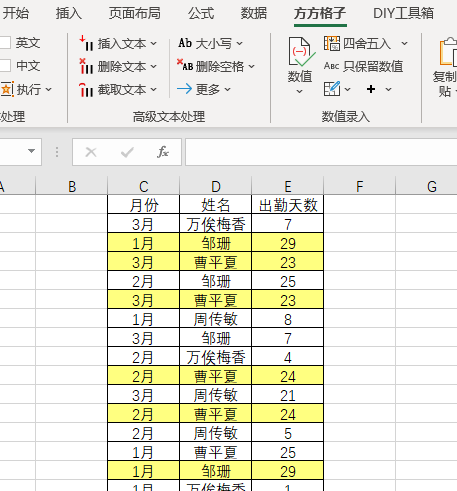Click the cell with value 5
Viewport: 457px width, 491px height.
point(288,433)
